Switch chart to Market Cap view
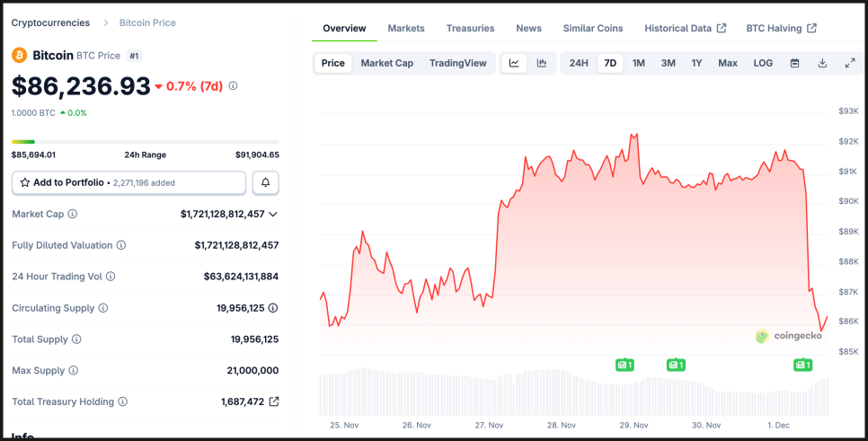Screen dimensions: 868x441 [x=387, y=63]
